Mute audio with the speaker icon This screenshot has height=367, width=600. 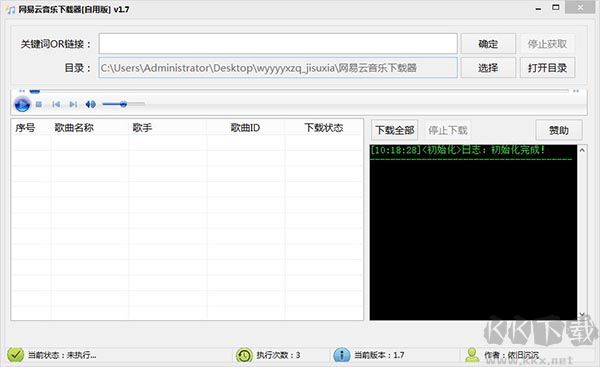91,104
